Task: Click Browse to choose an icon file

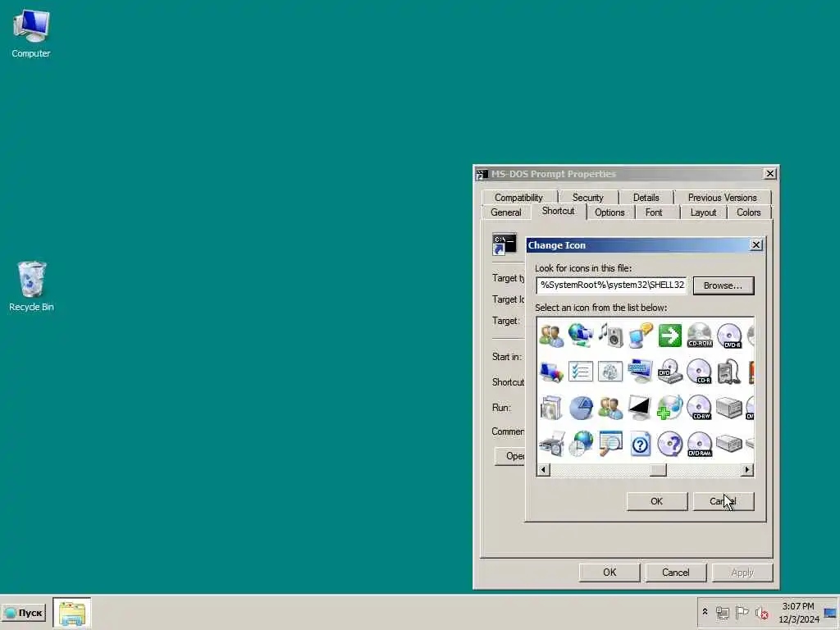Action: 724,285
